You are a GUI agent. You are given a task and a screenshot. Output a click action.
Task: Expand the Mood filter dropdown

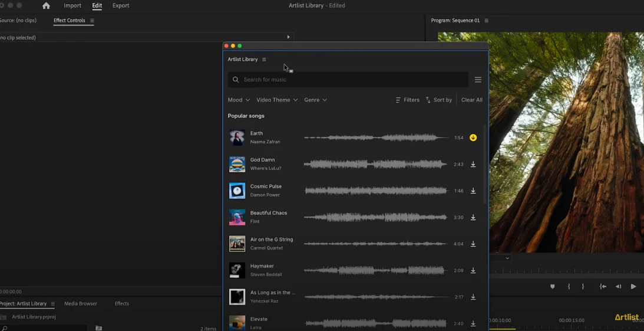(x=239, y=100)
